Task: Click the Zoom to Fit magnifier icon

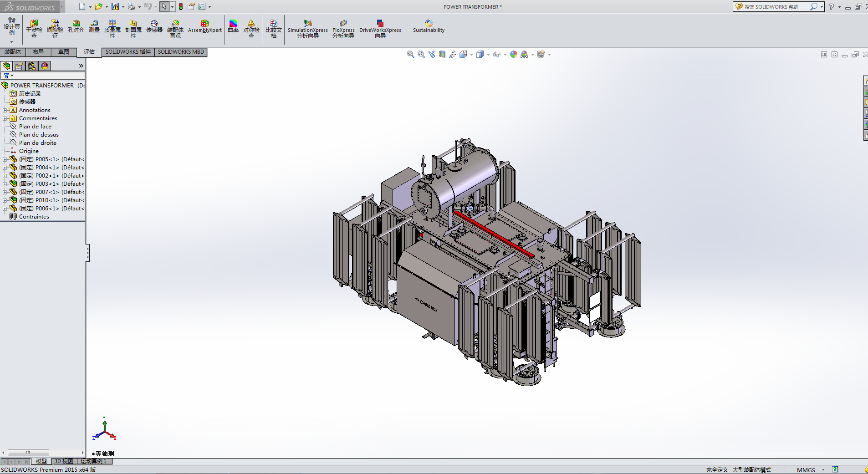Action: [410, 54]
